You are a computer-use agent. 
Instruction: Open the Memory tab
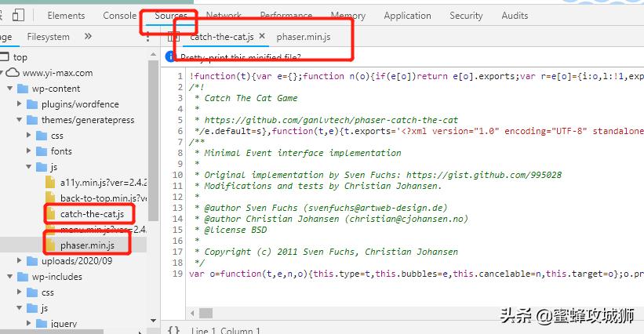[x=347, y=16]
